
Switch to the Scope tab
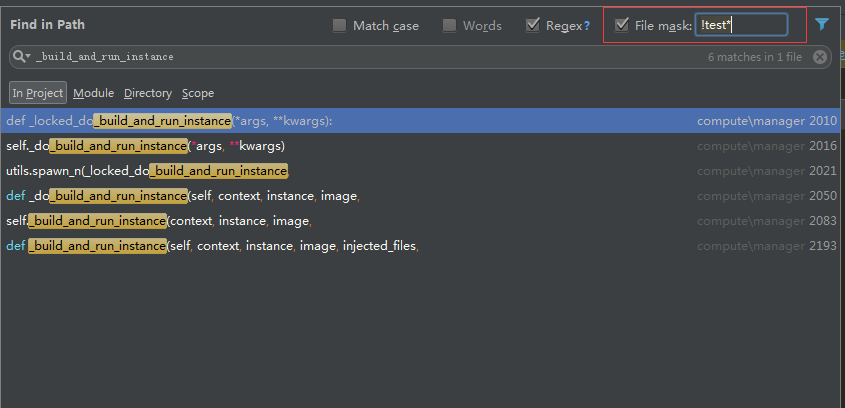[x=198, y=93]
